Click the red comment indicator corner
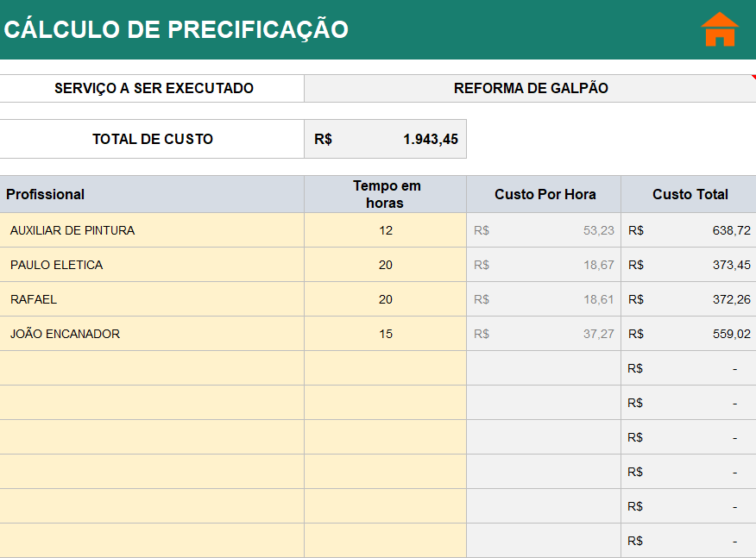 point(753,77)
